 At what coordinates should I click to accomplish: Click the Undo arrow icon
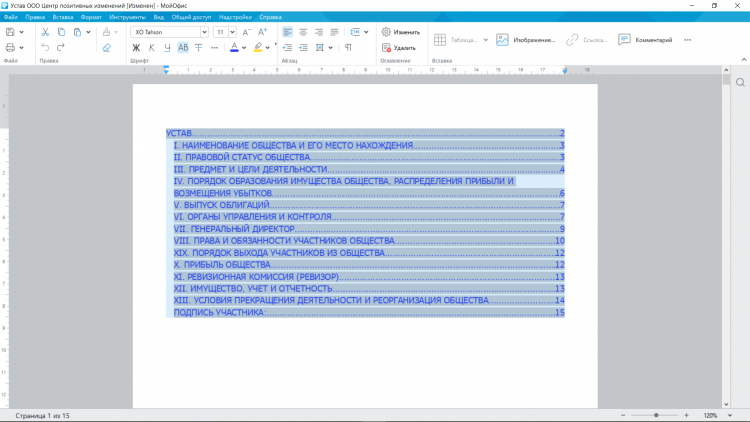point(45,47)
